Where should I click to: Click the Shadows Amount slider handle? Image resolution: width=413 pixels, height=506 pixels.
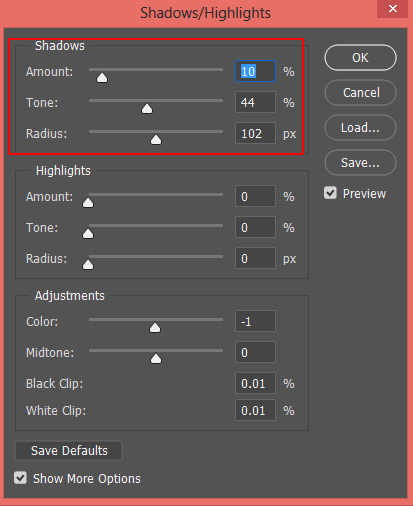pyautogui.click(x=102, y=78)
